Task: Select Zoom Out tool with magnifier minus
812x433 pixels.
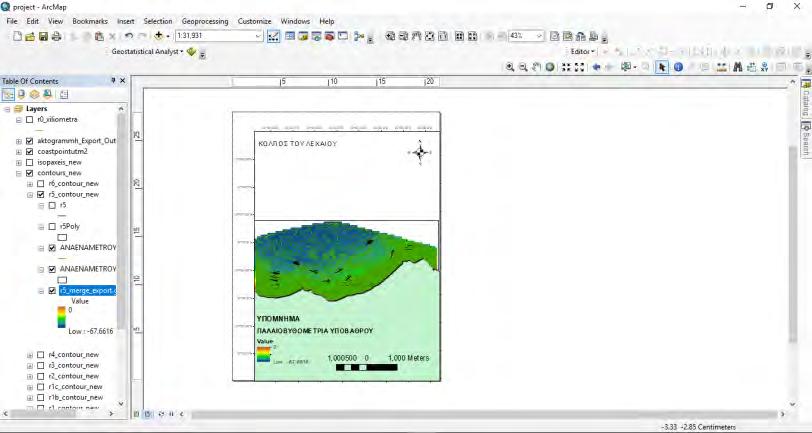Action: point(524,67)
